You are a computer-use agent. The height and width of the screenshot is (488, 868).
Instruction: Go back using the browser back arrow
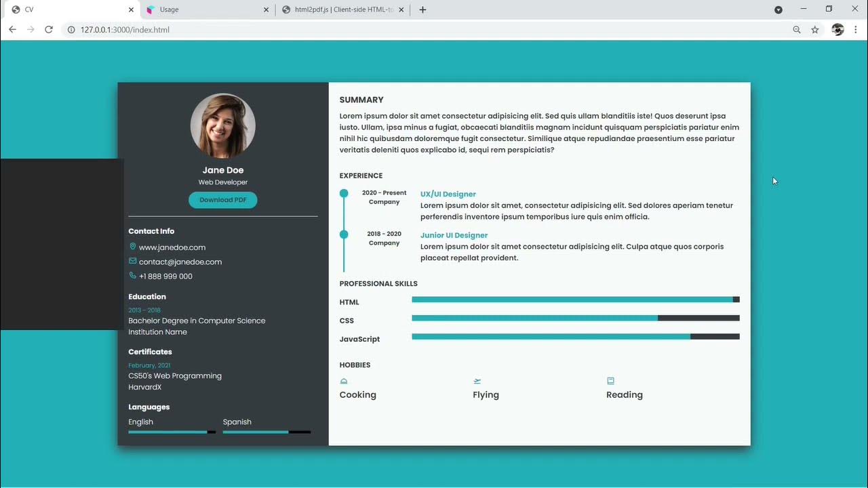tap(12, 30)
